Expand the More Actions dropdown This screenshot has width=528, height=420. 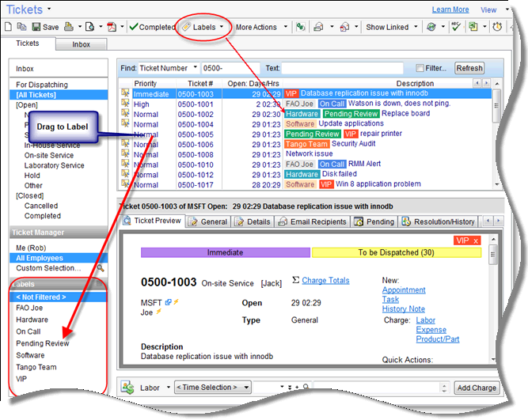click(x=260, y=27)
